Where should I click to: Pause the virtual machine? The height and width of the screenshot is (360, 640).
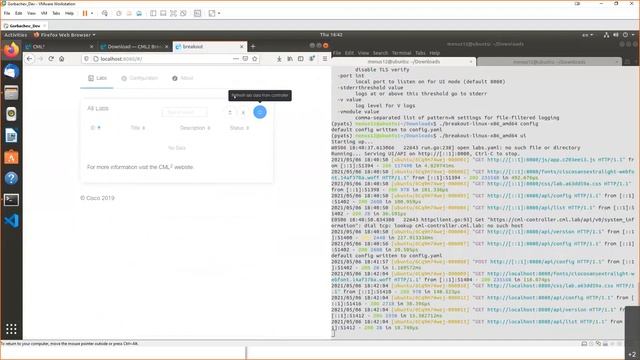pyautogui.click(x=85, y=13)
